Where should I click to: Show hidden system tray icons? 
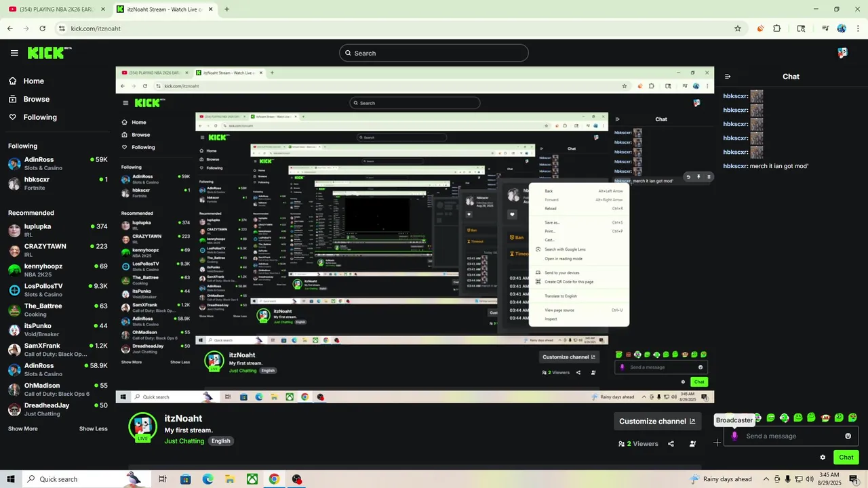point(766,479)
